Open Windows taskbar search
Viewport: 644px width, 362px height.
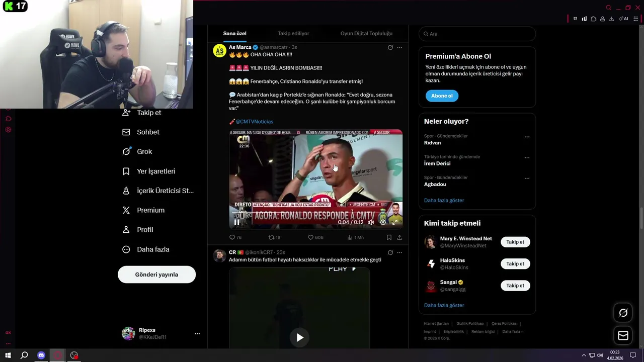[24, 355]
